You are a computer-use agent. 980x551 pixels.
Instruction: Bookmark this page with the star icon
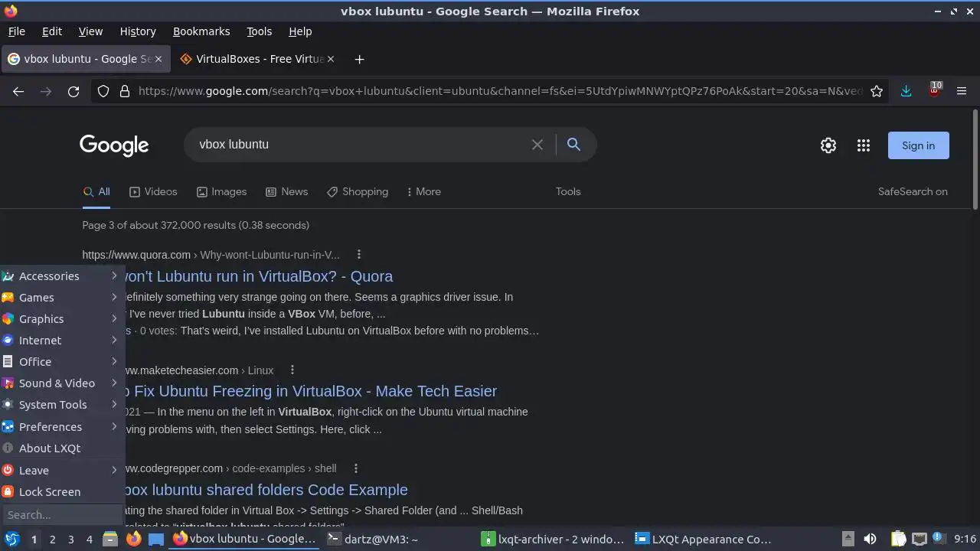(877, 91)
